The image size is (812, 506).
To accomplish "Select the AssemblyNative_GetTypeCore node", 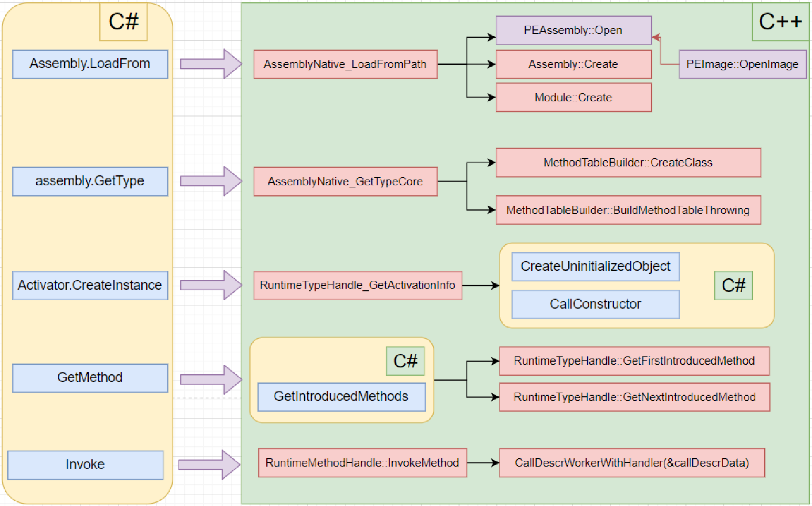I will tap(345, 181).
